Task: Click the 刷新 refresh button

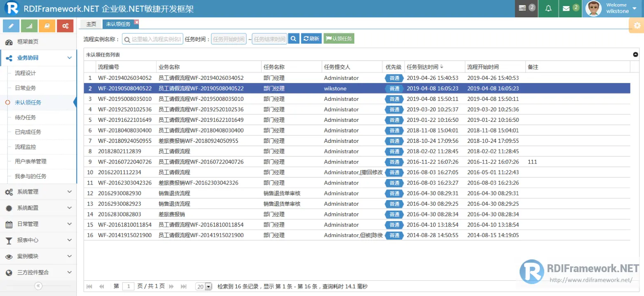Action: 311,39
